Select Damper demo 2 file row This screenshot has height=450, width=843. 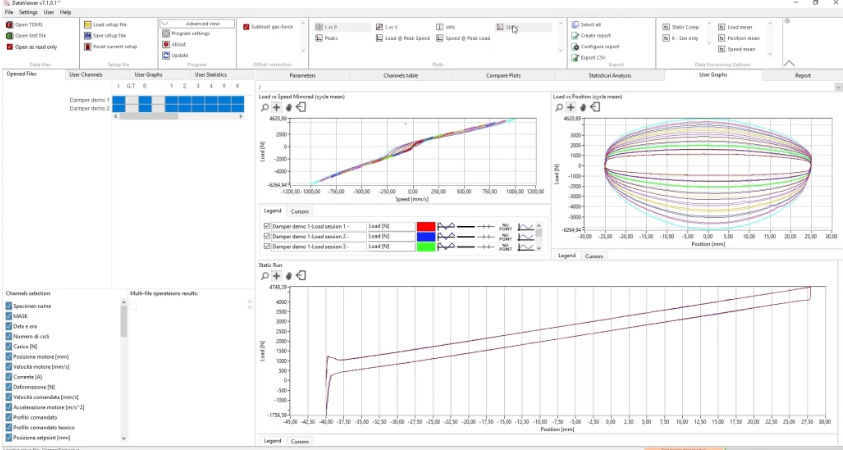tap(90, 108)
